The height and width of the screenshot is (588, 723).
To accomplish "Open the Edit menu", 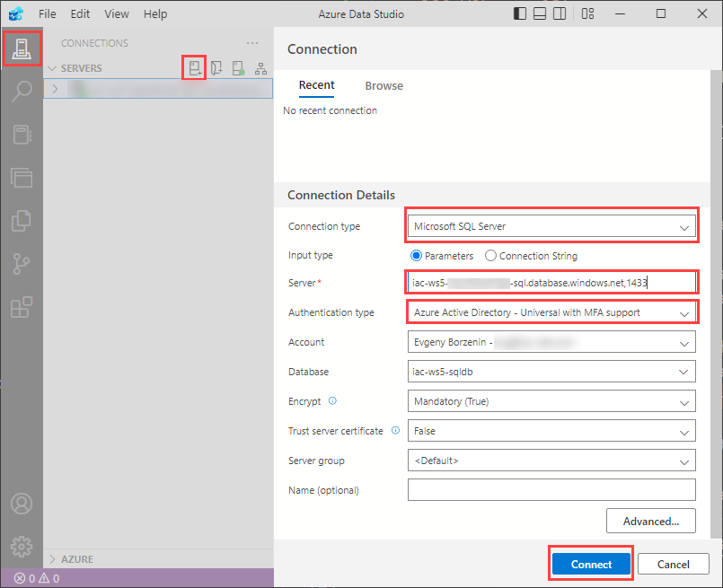I will point(80,13).
